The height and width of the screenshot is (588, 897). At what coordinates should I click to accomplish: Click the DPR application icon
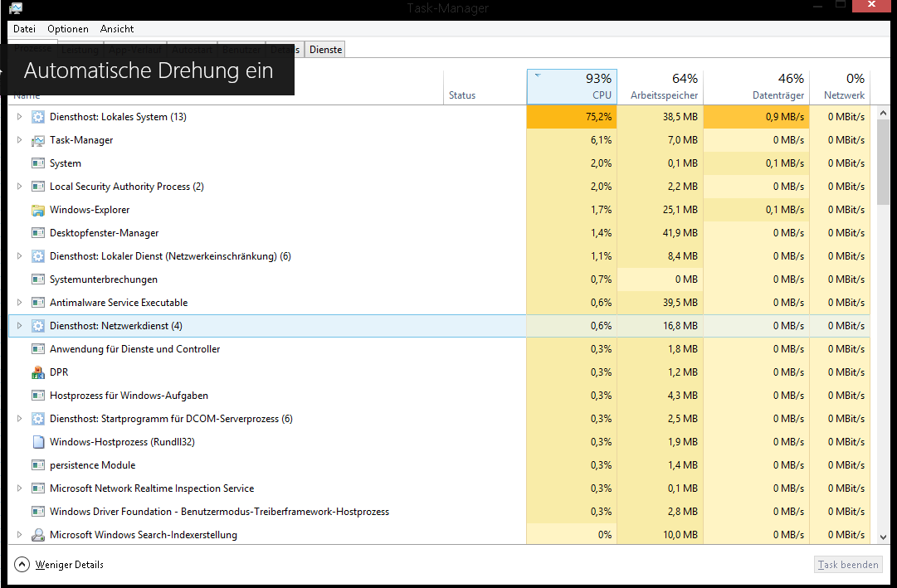coord(38,372)
